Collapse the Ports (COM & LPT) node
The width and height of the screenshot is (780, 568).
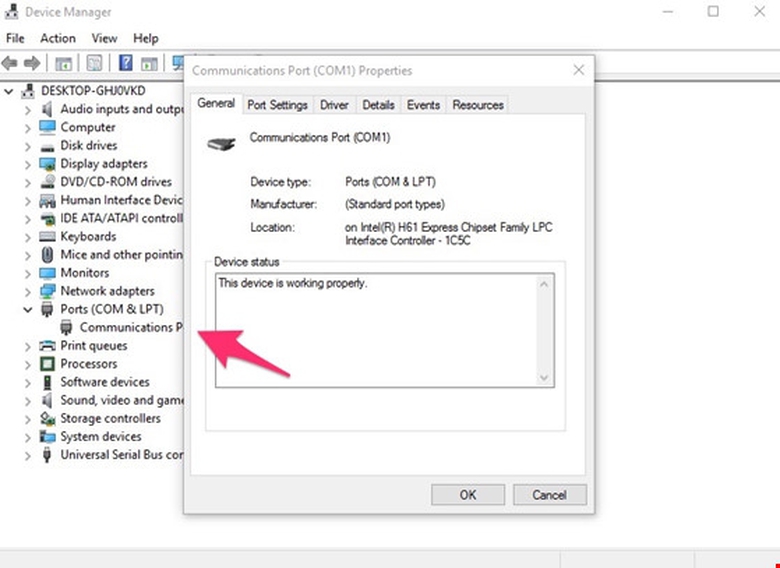click(27, 310)
